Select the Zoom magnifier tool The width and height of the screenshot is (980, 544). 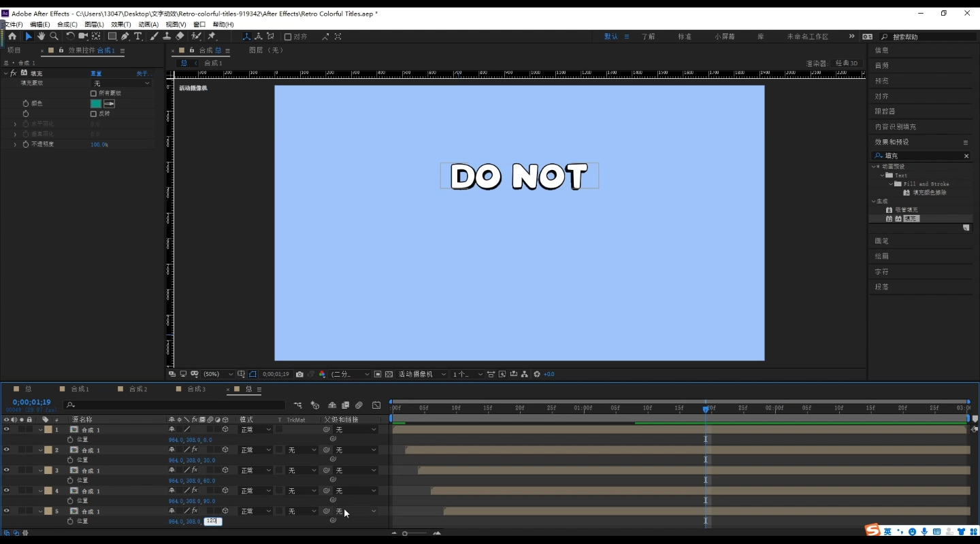(54, 36)
